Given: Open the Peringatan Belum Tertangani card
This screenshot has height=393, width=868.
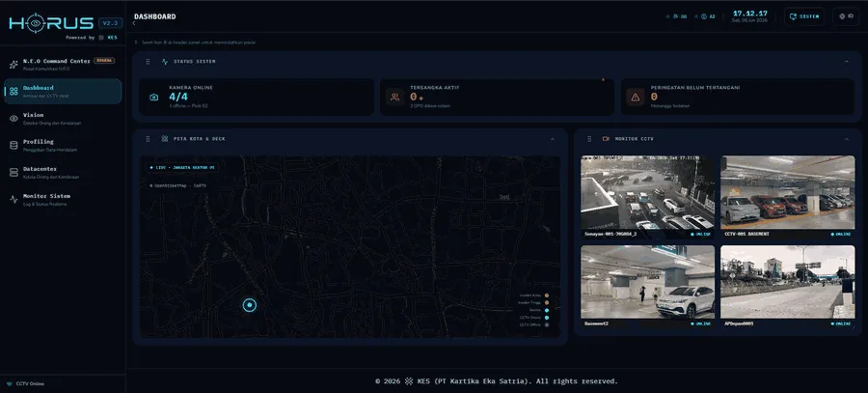Looking at the screenshot, I should tap(738, 97).
